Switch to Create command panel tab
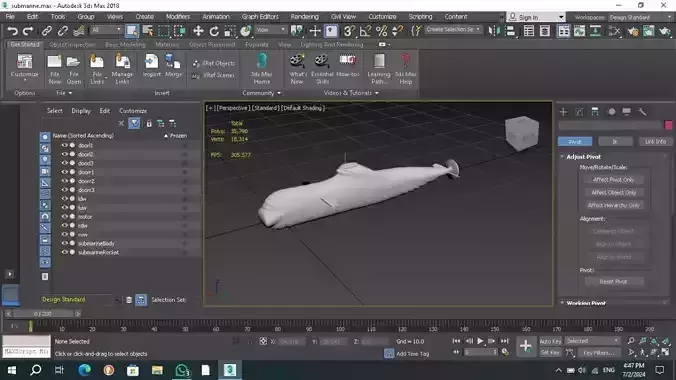 click(x=563, y=112)
